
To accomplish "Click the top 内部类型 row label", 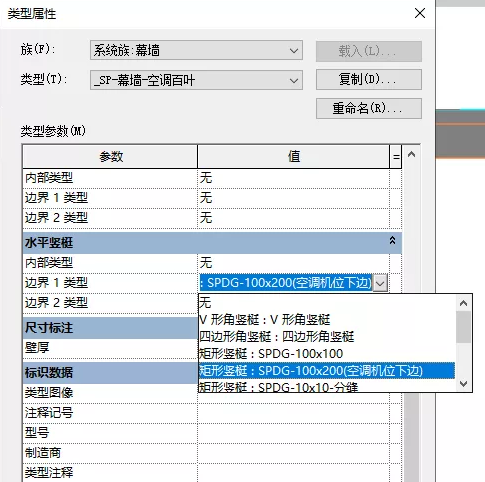I will point(110,178).
